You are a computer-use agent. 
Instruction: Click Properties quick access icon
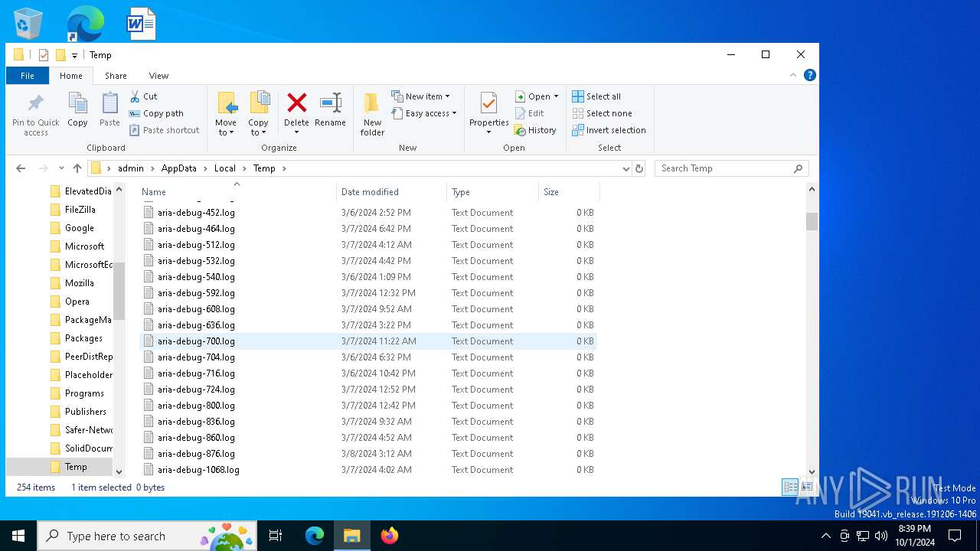pos(44,55)
